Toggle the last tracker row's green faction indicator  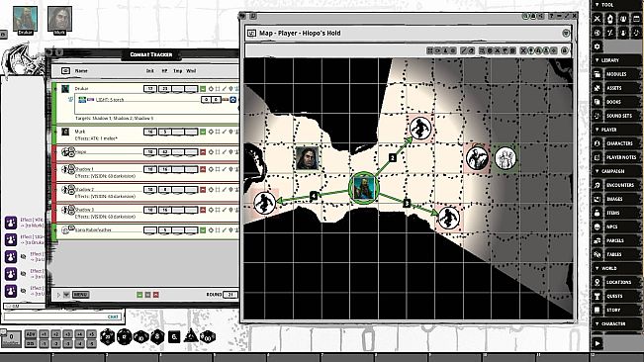pos(203,230)
